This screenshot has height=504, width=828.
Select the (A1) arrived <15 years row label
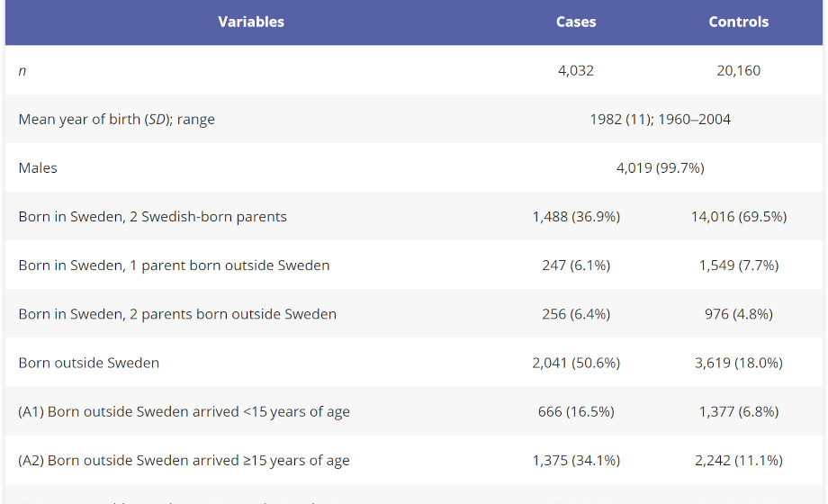point(184,411)
